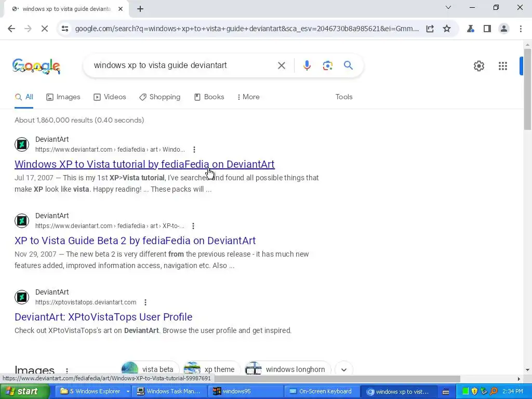Viewport: 532px width, 399px height.
Task: Click the page vertical scrollbar thumb
Action: (527, 89)
